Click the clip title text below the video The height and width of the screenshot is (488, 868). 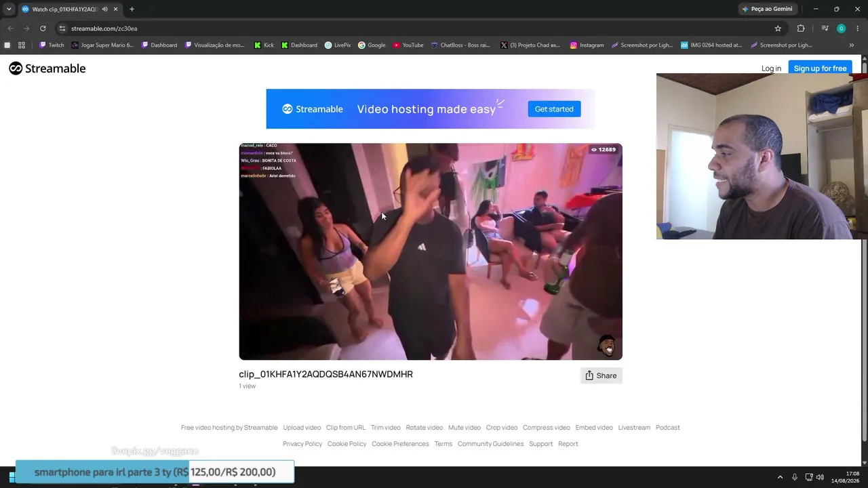click(x=325, y=374)
